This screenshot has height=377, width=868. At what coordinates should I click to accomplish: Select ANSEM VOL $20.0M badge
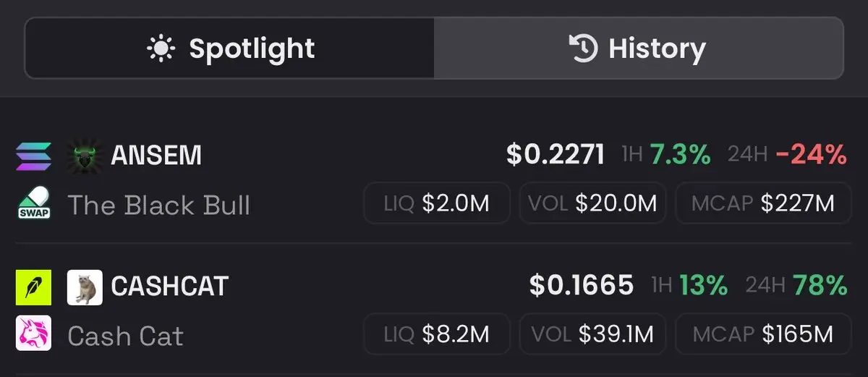(x=592, y=203)
